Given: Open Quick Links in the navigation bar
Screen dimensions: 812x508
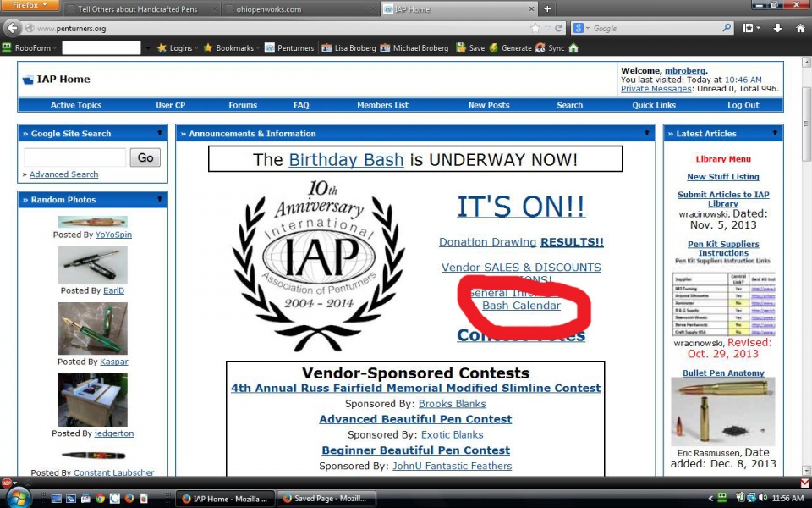Looking at the screenshot, I should click(x=654, y=105).
